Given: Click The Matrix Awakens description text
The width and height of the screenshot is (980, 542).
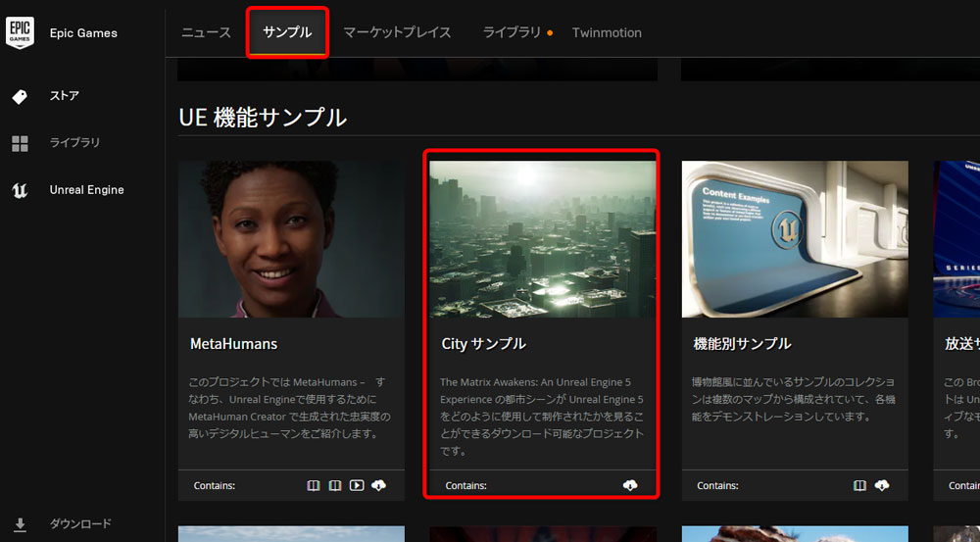Looking at the screenshot, I should [x=541, y=417].
